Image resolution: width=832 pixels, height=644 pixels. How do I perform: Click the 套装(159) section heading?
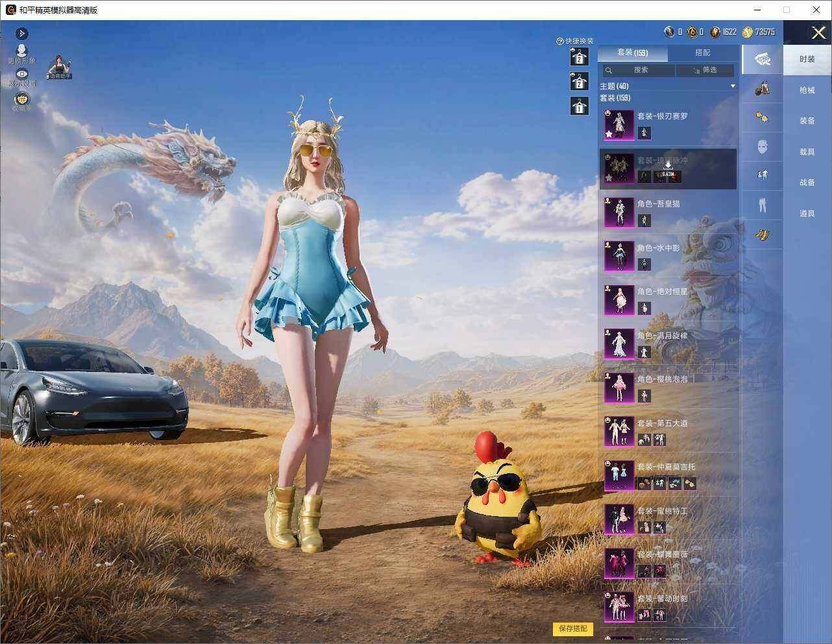pos(615,98)
